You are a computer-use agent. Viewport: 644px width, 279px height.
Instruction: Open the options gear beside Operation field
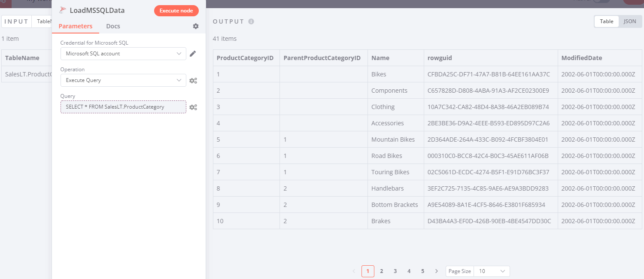[x=193, y=80]
